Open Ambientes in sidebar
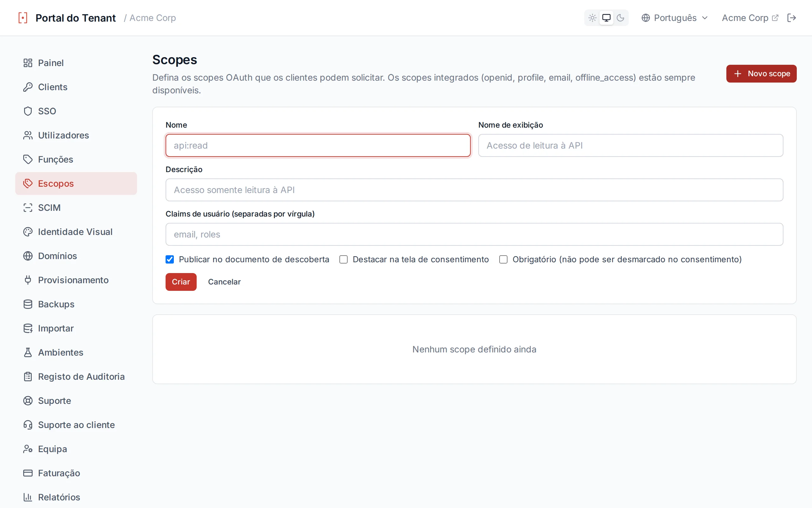The width and height of the screenshot is (812, 508). coord(76,352)
